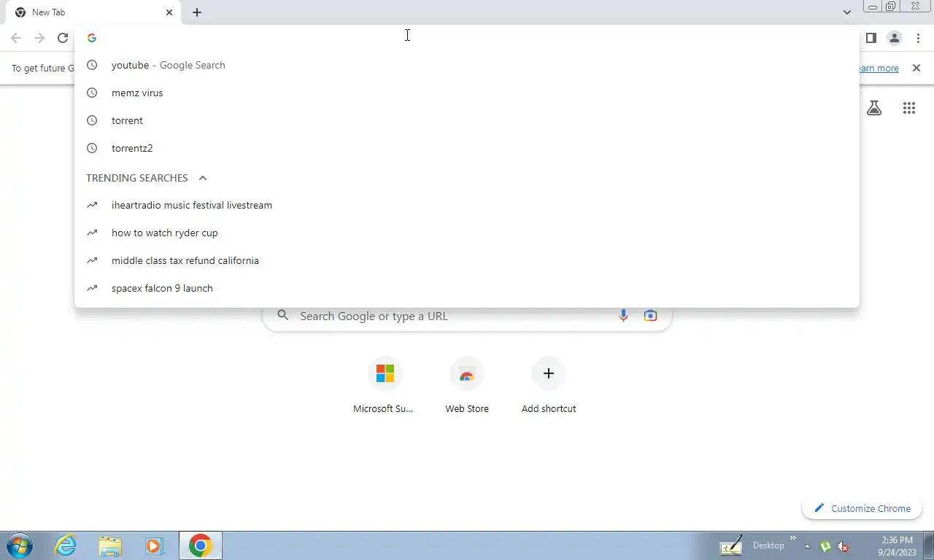
Task: Open the Chrome three-dot menu
Action: tap(918, 38)
